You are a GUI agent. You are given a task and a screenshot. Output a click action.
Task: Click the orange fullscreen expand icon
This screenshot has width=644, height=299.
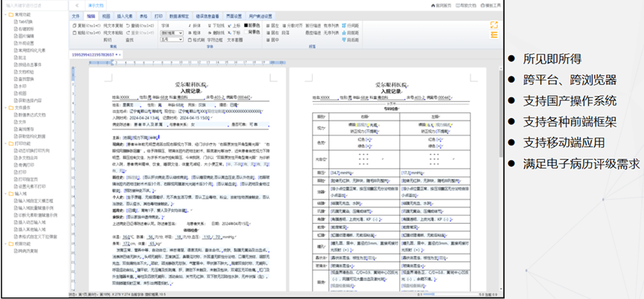tap(494, 25)
